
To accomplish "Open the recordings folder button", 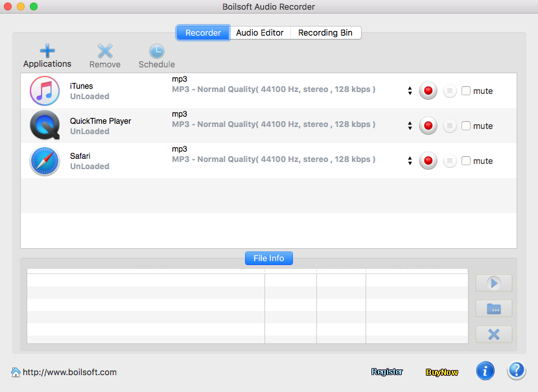I will tap(494, 308).
